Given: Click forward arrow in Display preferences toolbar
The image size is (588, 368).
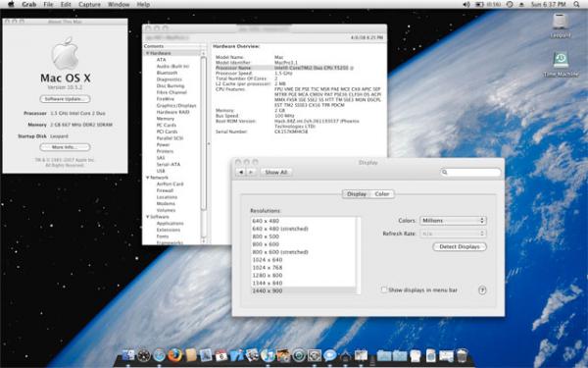Looking at the screenshot, I should coord(251,172).
